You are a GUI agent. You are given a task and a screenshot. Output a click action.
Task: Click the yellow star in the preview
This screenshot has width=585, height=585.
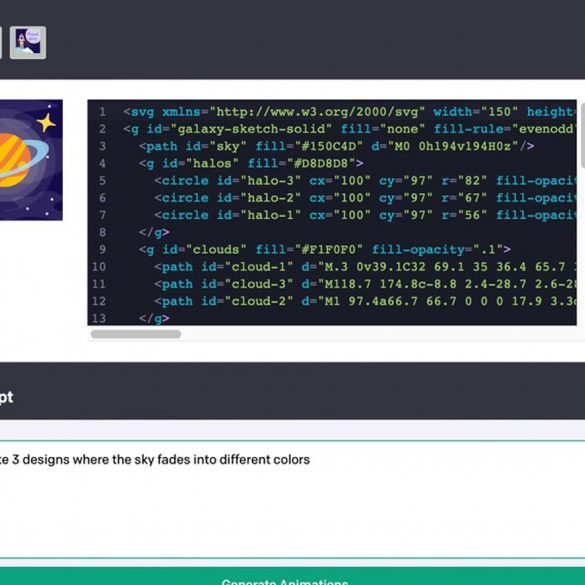point(46,123)
